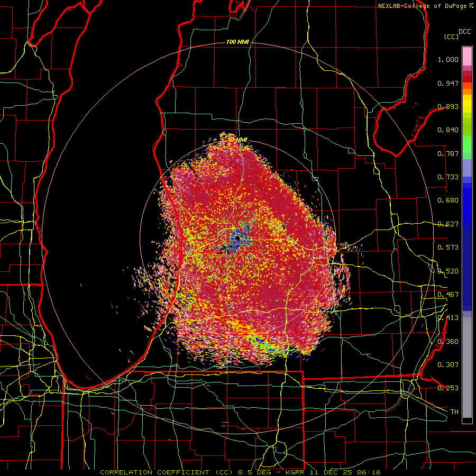
Task: Click the 0.893 color scale label
Action: click(448, 106)
